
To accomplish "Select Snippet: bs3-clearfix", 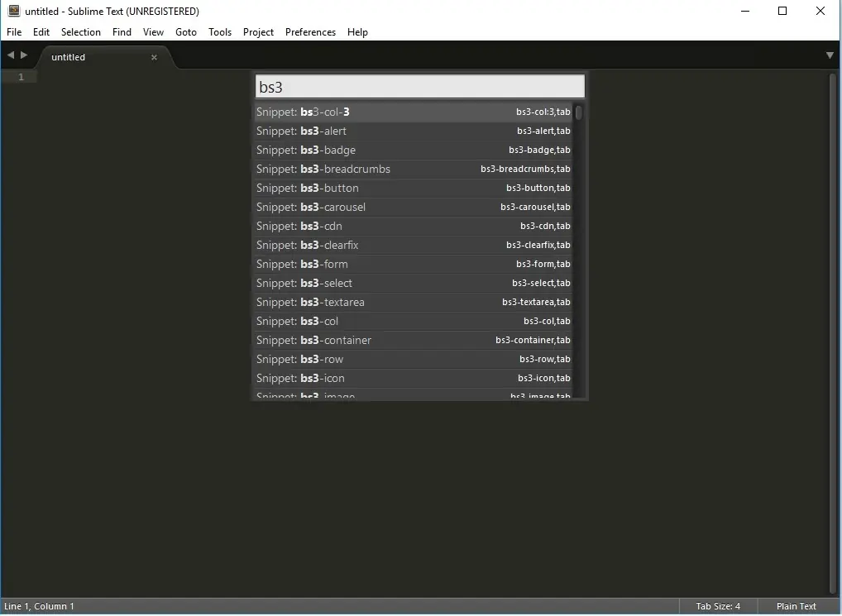I will pyautogui.click(x=414, y=246).
